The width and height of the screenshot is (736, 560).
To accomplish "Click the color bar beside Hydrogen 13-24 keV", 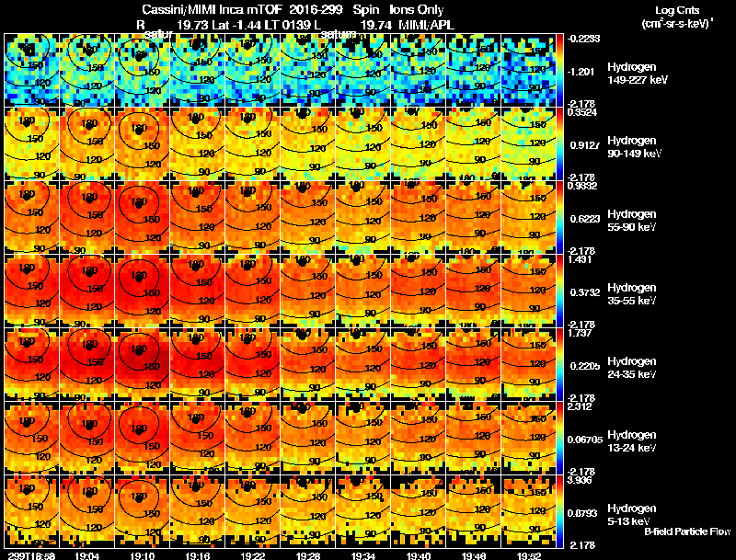I will [x=559, y=439].
